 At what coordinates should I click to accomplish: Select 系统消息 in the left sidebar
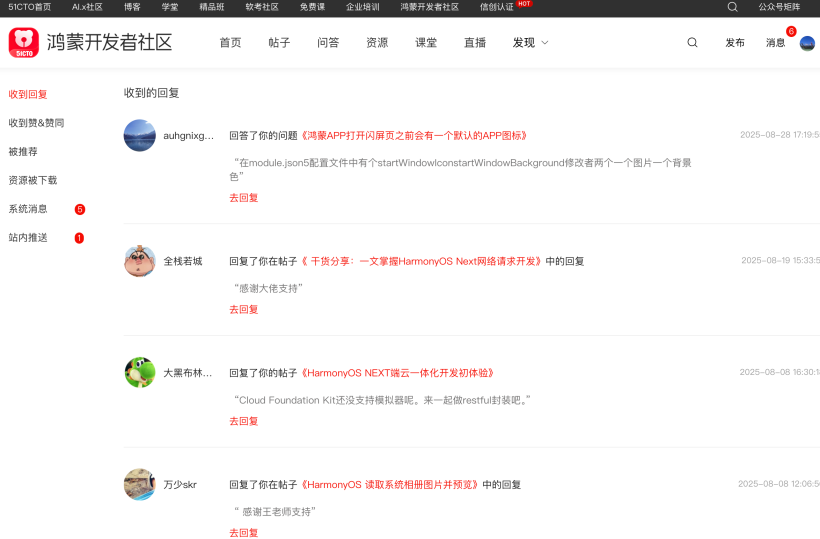[28, 209]
